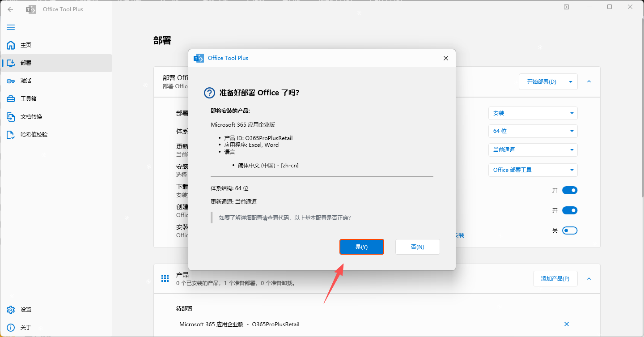Open the 64 位 architecture selector
This screenshot has height=337, width=644.
533,131
